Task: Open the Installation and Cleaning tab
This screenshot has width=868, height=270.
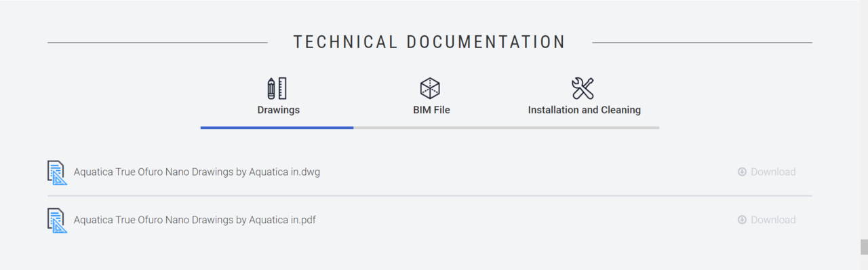Action: [584, 110]
